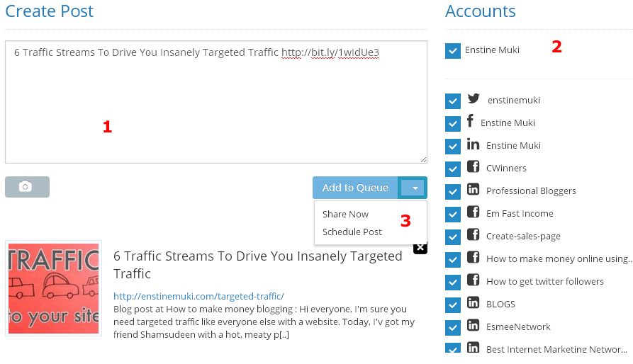Image resolution: width=633 pixels, height=364 pixels.
Task: Click the How to get twitter followers name
Action: point(545,281)
